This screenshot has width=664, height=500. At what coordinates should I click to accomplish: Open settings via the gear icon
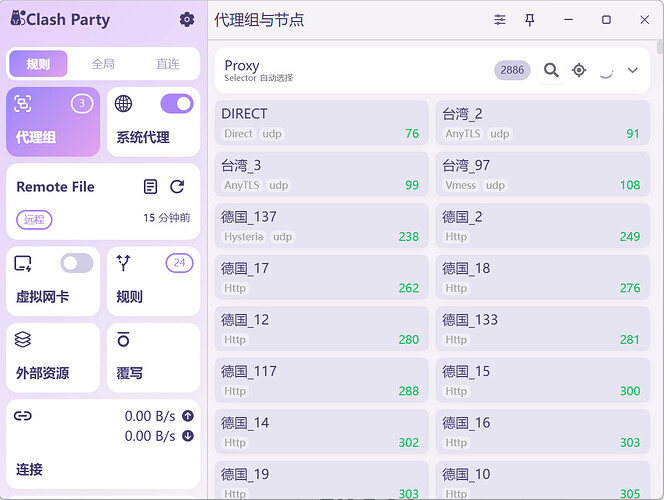point(187,19)
